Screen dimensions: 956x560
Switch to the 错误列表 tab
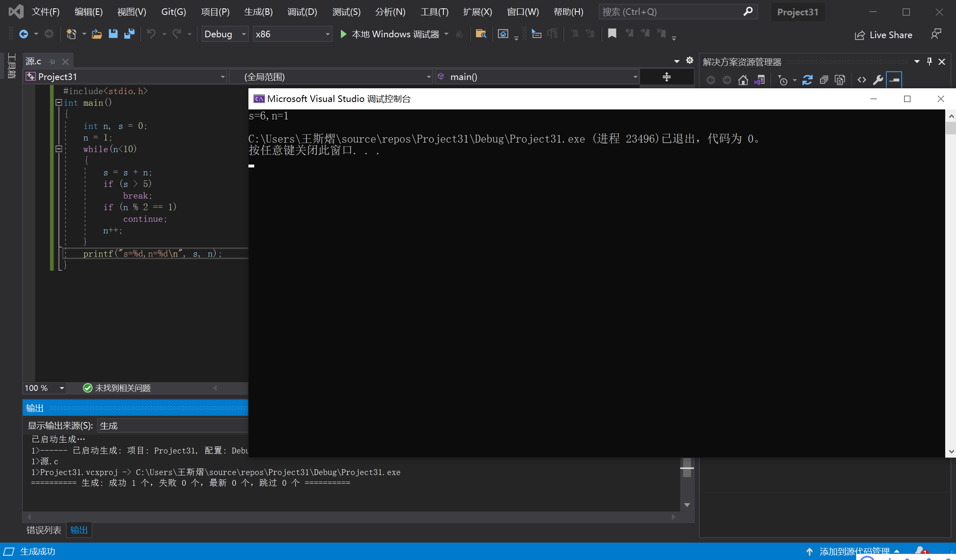pyautogui.click(x=44, y=530)
